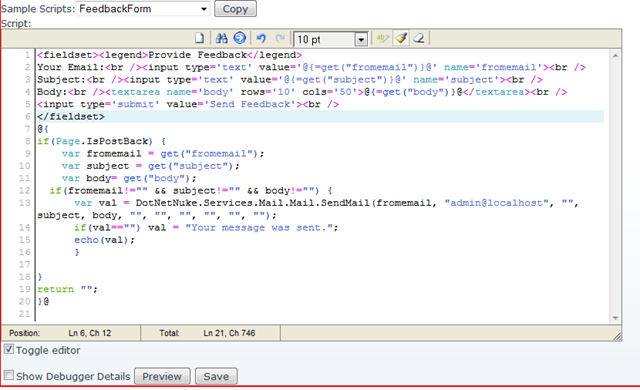640x390 pixels.
Task: Click the closing '</fieldset>' tag on line 6
Action: click(71, 116)
